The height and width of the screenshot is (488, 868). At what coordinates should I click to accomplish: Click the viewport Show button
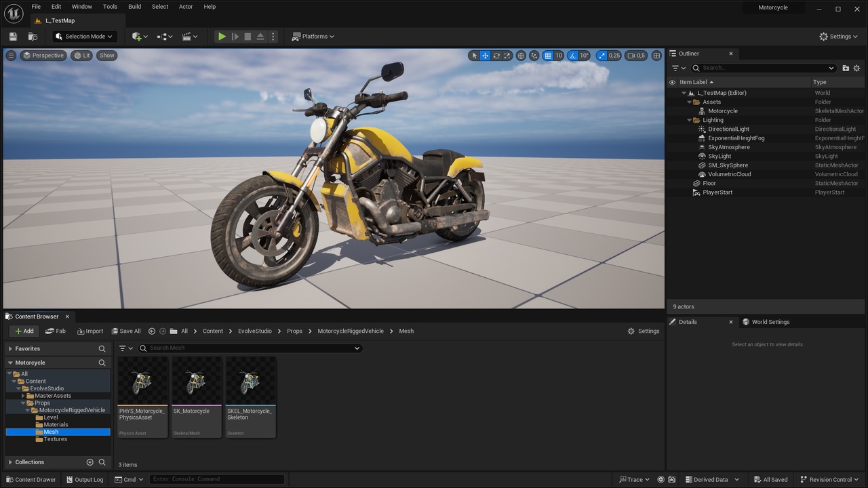click(107, 56)
